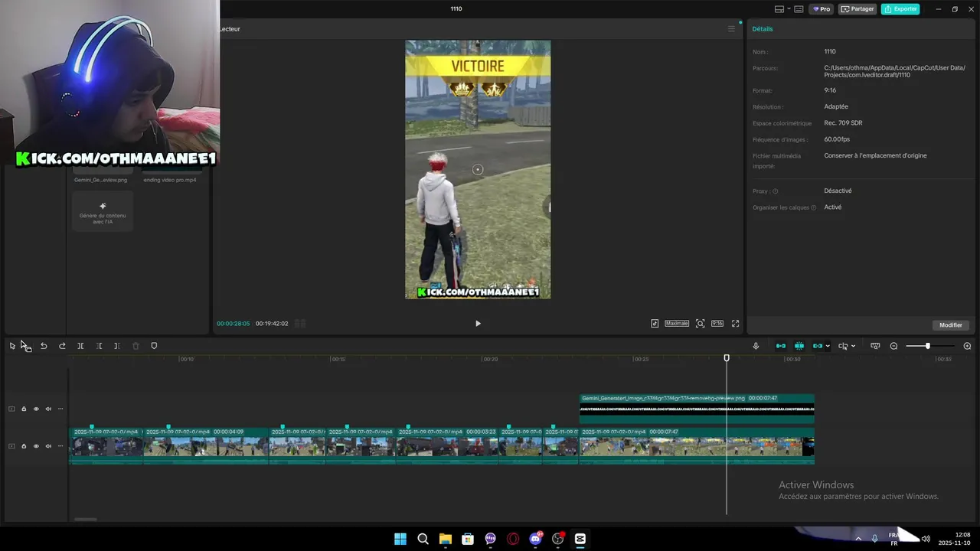Select the last video clip labeled 00:00:07:47

coord(697,445)
